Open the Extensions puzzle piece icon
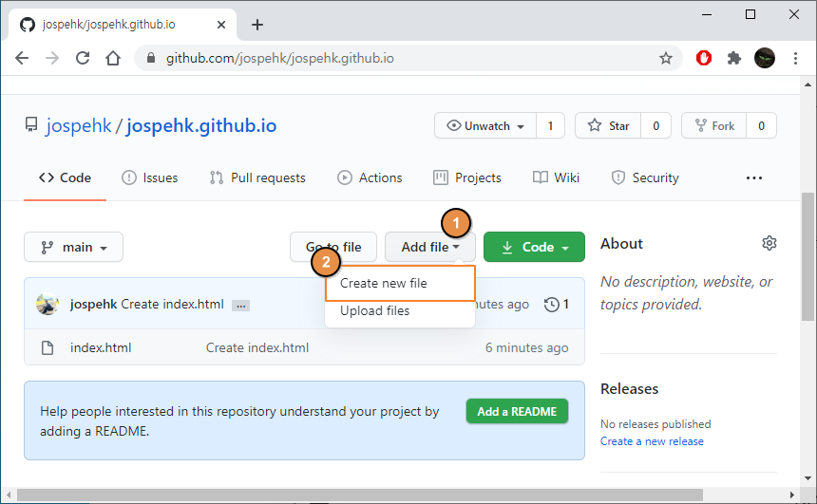This screenshot has width=817, height=504. [734, 58]
